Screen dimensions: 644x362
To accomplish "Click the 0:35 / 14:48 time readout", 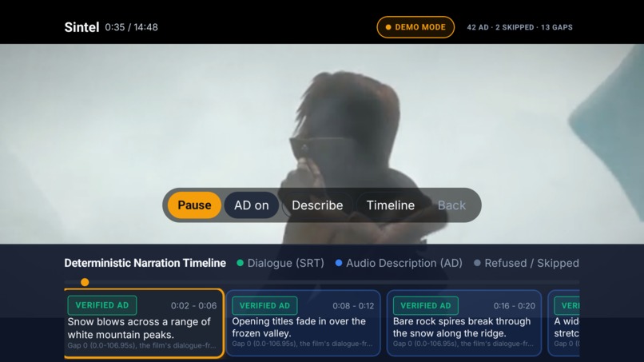I will tap(131, 27).
